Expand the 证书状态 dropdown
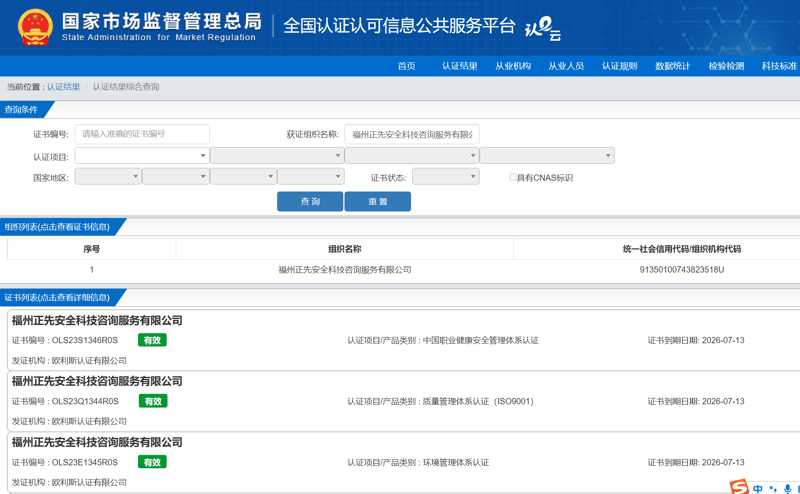This screenshot has width=800, height=494. click(x=446, y=177)
